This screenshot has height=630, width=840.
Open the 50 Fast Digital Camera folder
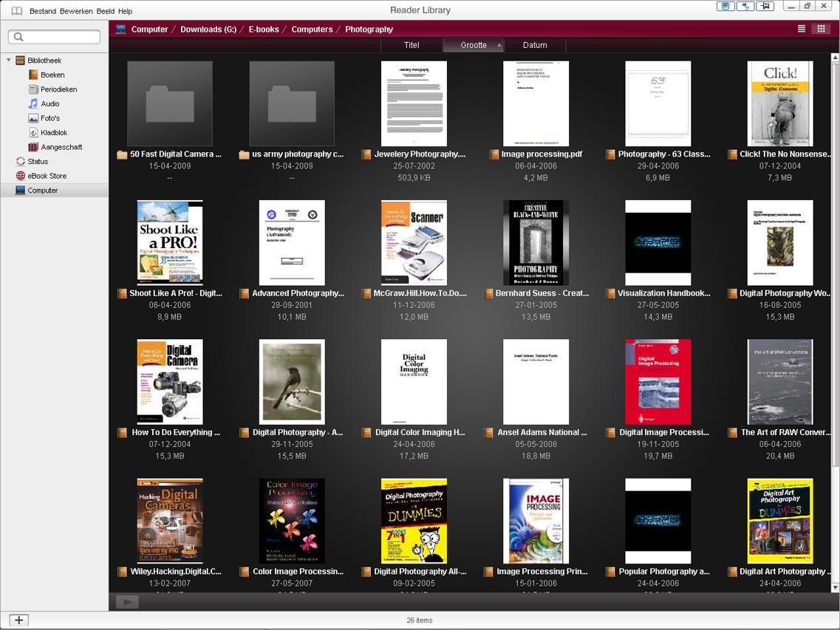[x=170, y=103]
